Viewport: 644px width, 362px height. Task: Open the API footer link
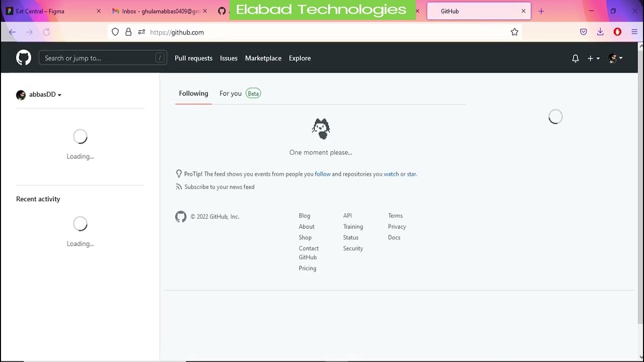[347, 216]
